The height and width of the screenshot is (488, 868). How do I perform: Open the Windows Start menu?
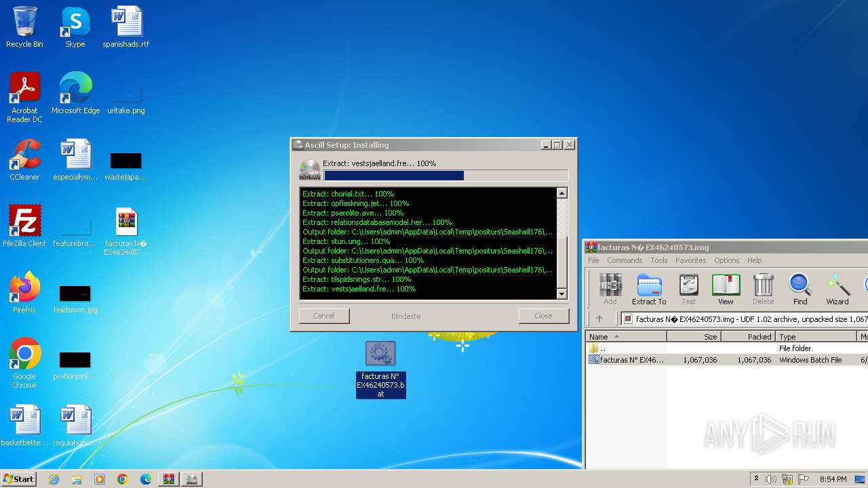18,479
